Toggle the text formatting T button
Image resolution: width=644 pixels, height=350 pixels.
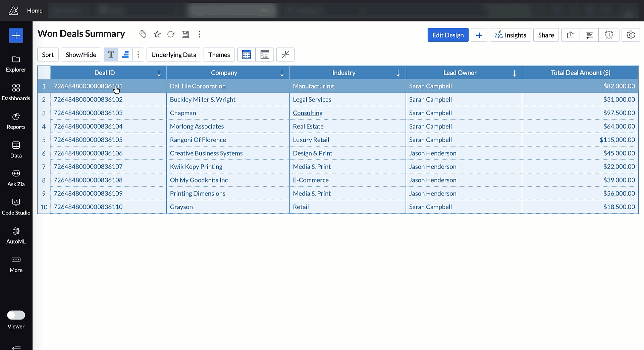coord(111,55)
